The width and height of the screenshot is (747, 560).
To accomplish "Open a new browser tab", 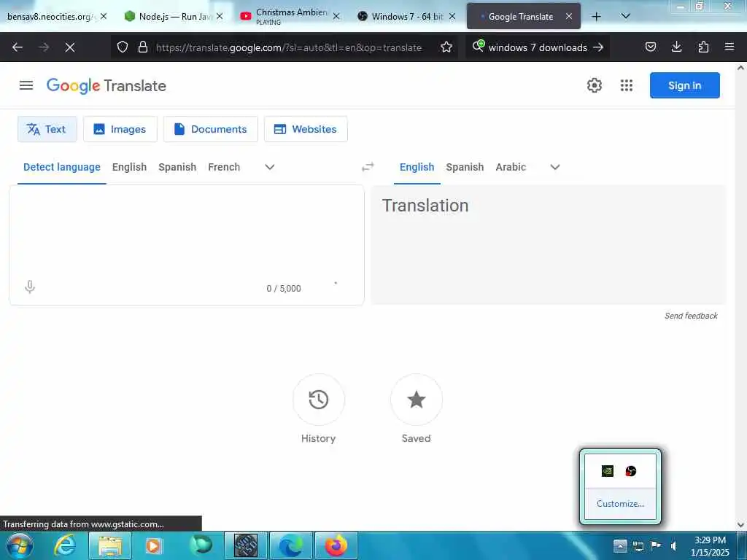I will point(596,17).
